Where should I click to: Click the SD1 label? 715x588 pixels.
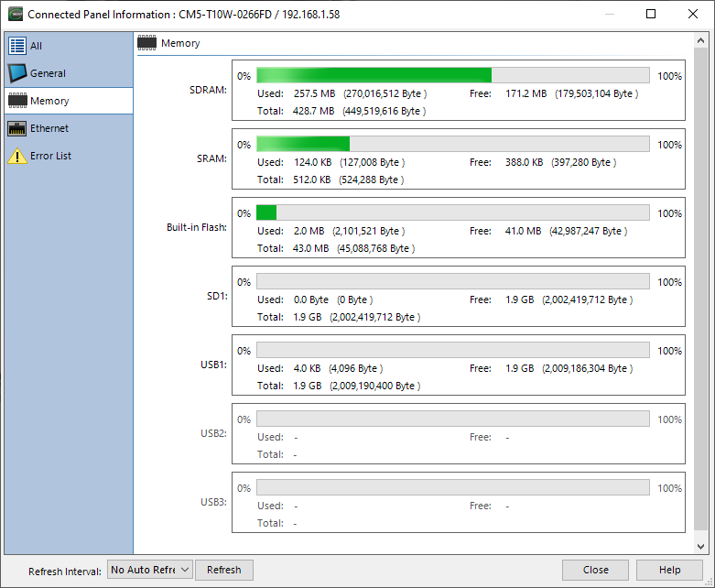click(x=217, y=296)
